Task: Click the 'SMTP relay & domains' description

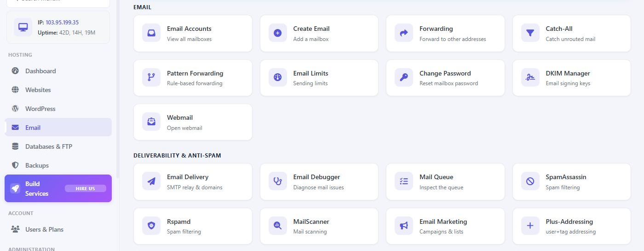Action: coord(195,187)
